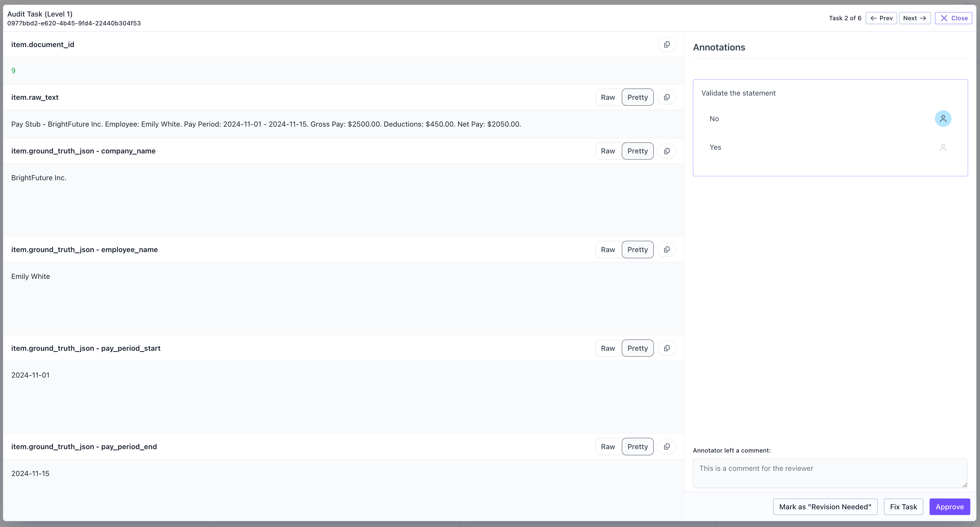The width and height of the screenshot is (980, 527).
Task: Switch company_name view to Raw
Action: point(607,151)
